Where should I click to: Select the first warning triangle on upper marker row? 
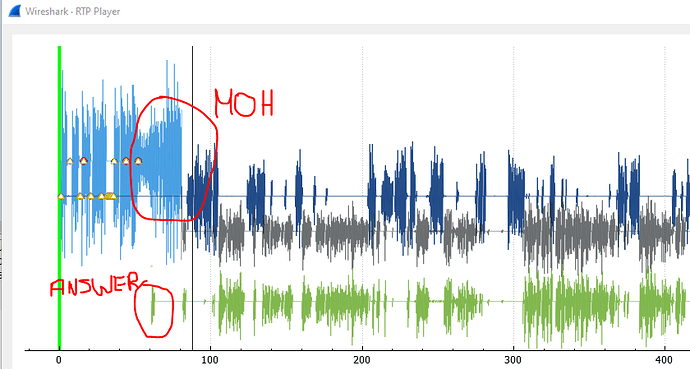point(70,161)
